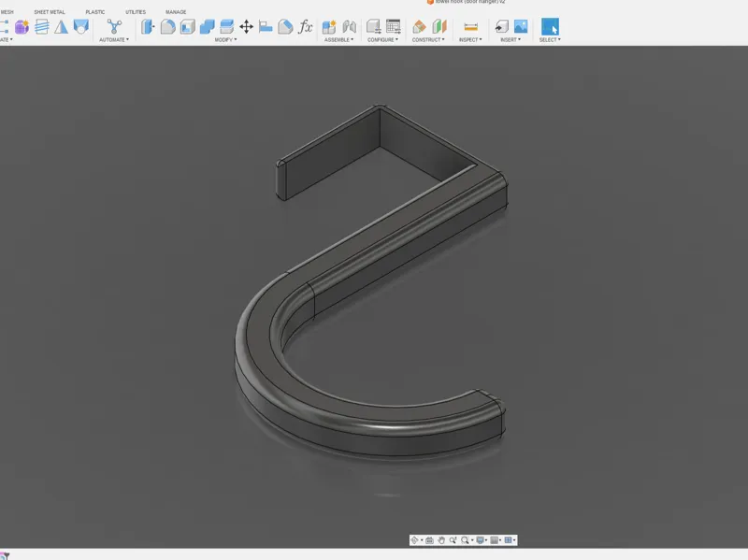Click the Insert Canvas image icon
The width and height of the screenshot is (748, 560).
pyautogui.click(x=521, y=27)
